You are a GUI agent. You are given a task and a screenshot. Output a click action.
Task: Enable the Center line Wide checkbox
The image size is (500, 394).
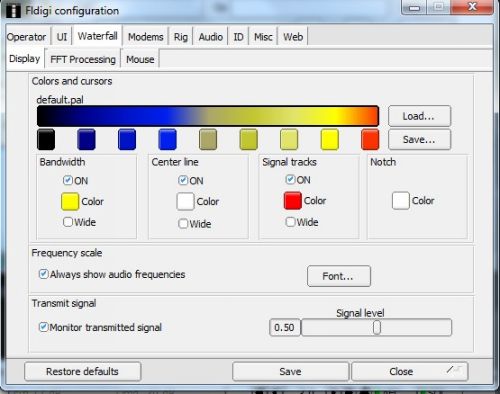click(x=183, y=223)
